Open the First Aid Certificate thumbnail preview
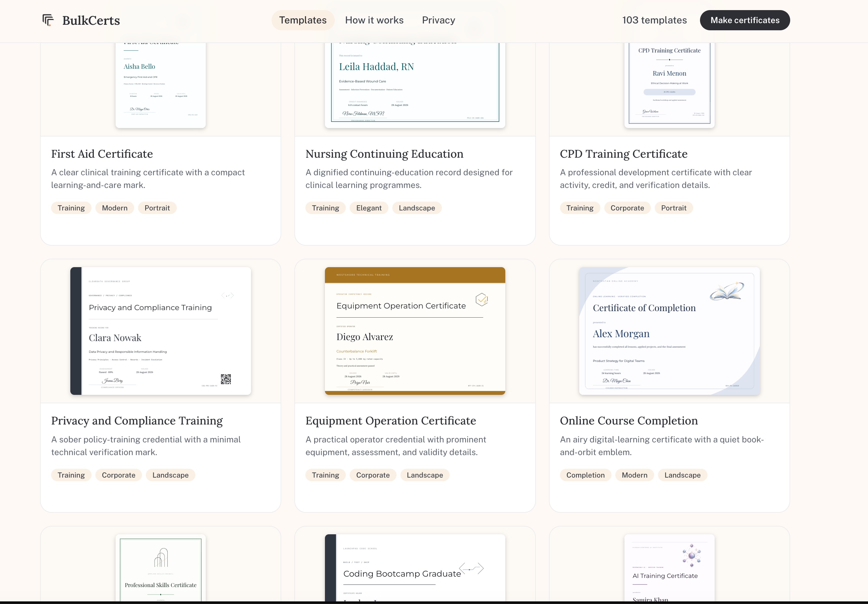Viewport: 868px width, 604px height. [161, 85]
